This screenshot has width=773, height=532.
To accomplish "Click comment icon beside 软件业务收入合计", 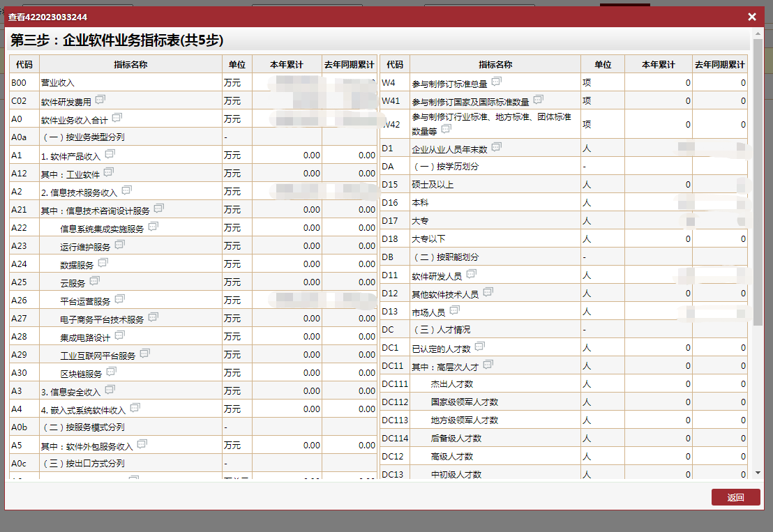I will [117, 118].
